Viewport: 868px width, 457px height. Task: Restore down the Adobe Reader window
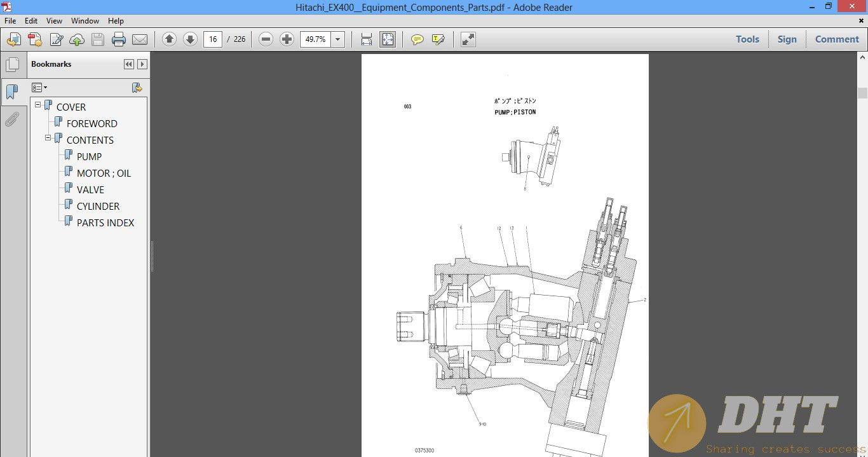click(x=828, y=7)
